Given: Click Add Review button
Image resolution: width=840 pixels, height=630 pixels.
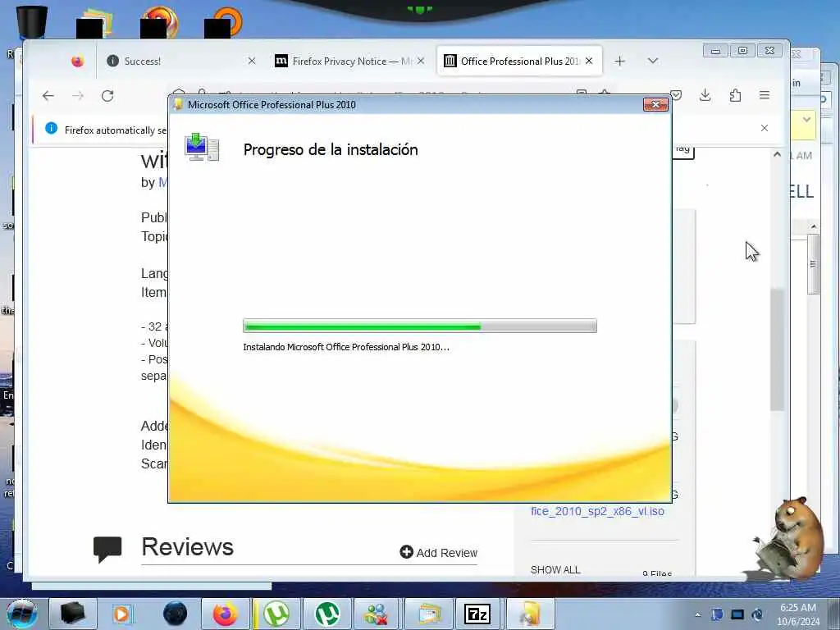Looking at the screenshot, I should click(439, 552).
